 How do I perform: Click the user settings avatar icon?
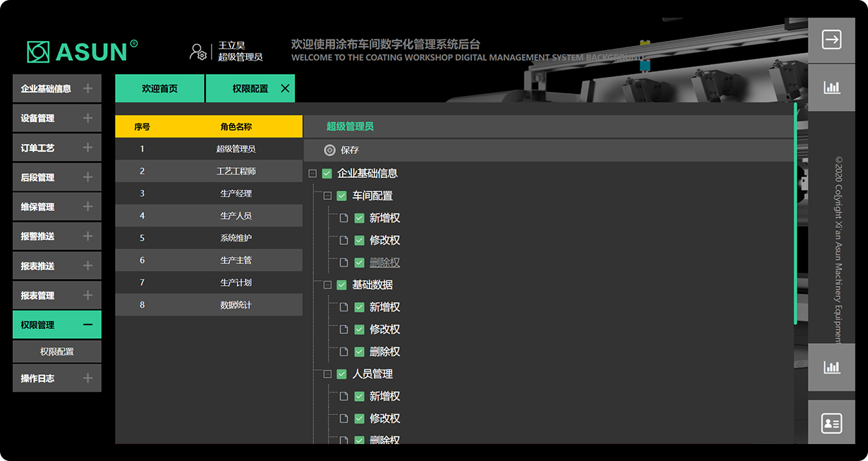198,52
